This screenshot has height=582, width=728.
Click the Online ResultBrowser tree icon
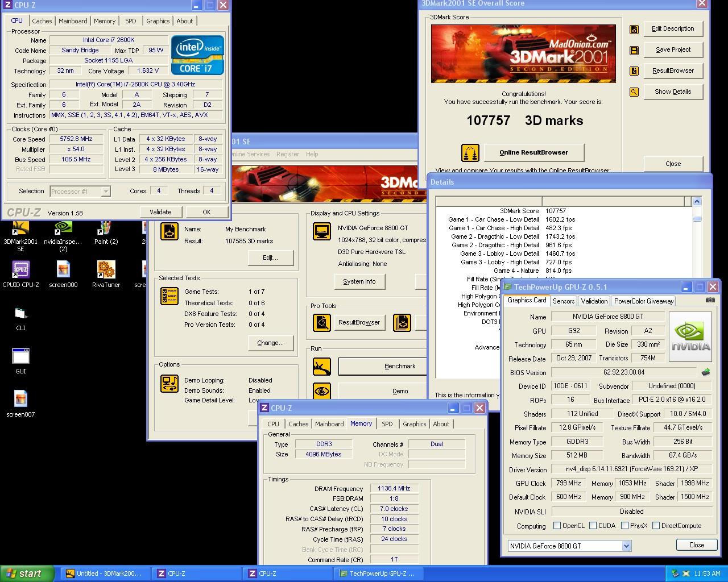(x=470, y=153)
